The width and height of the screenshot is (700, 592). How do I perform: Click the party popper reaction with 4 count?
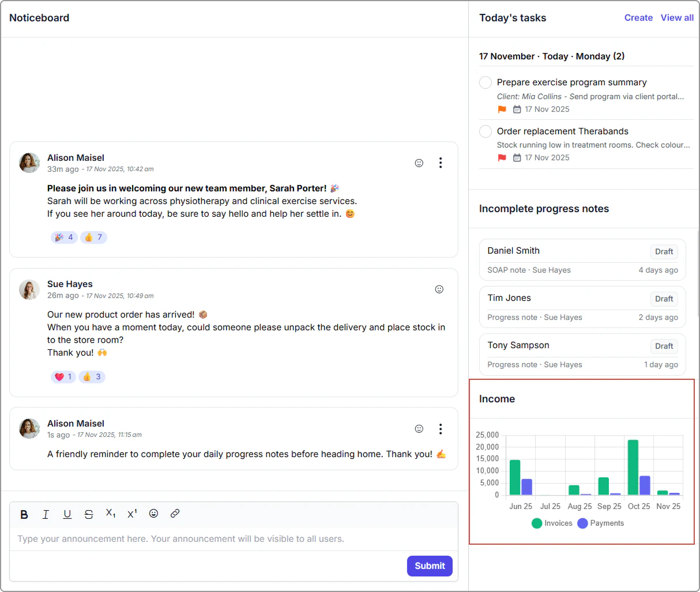point(64,237)
